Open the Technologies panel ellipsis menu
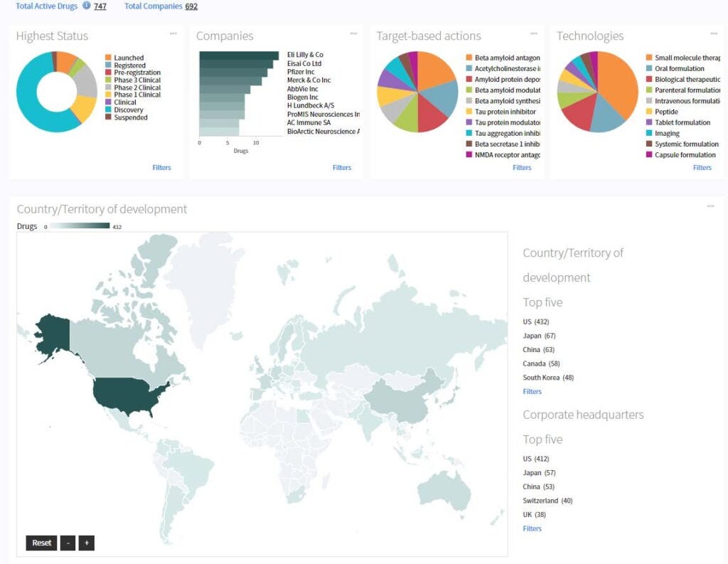The height and width of the screenshot is (564, 728). [x=714, y=33]
